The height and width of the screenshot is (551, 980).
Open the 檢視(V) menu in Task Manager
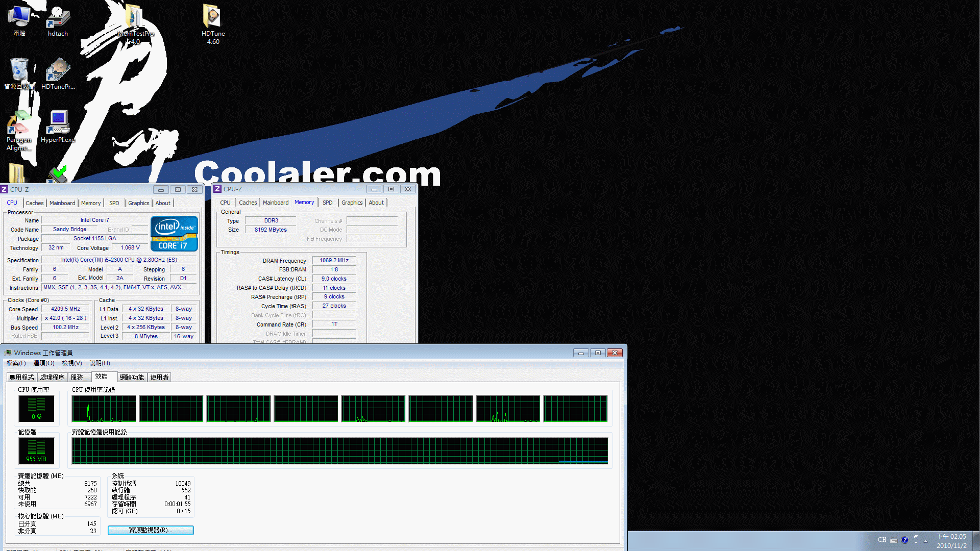[x=72, y=363]
